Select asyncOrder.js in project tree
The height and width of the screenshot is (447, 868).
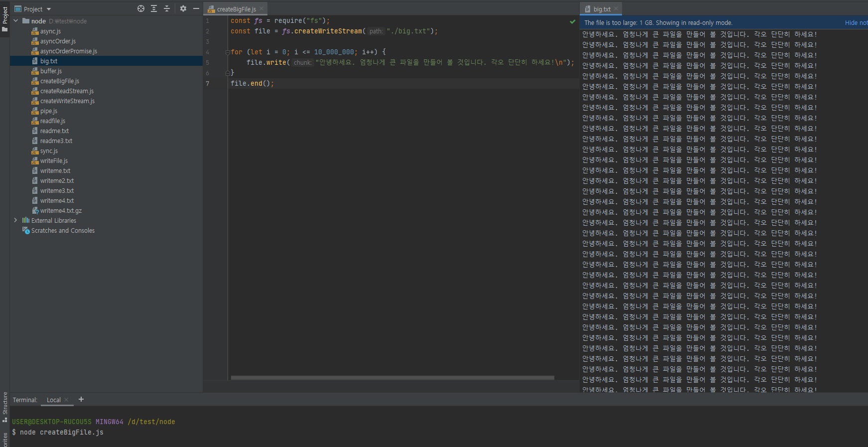[58, 41]
